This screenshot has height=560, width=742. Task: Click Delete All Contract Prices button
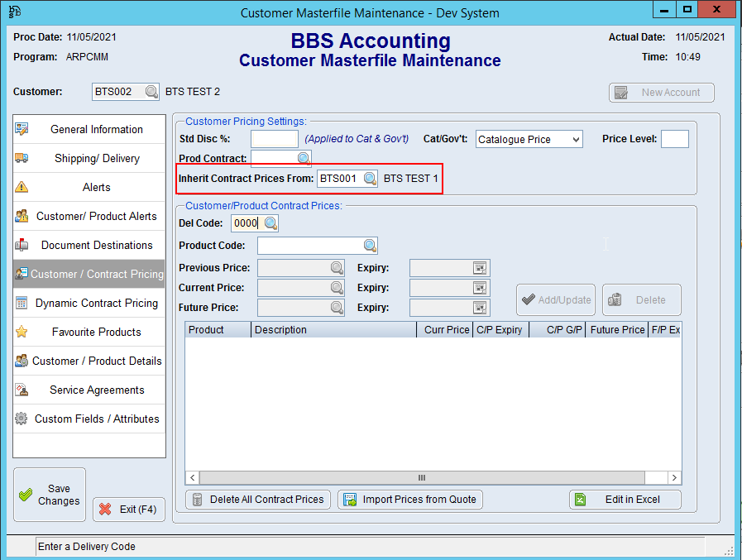pyautogui.click(x=258, y=500)
